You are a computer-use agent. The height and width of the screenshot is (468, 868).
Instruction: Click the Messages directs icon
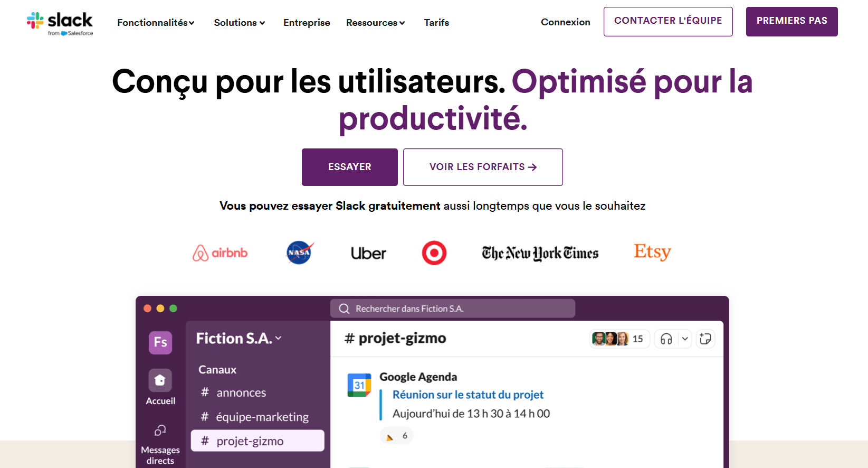pyautogui.click(x=160, y=430)
